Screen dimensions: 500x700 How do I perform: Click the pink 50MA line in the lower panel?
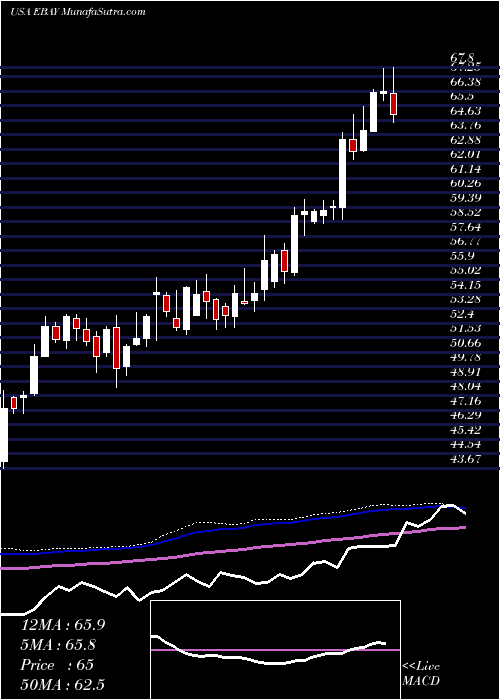coord(232,549)
